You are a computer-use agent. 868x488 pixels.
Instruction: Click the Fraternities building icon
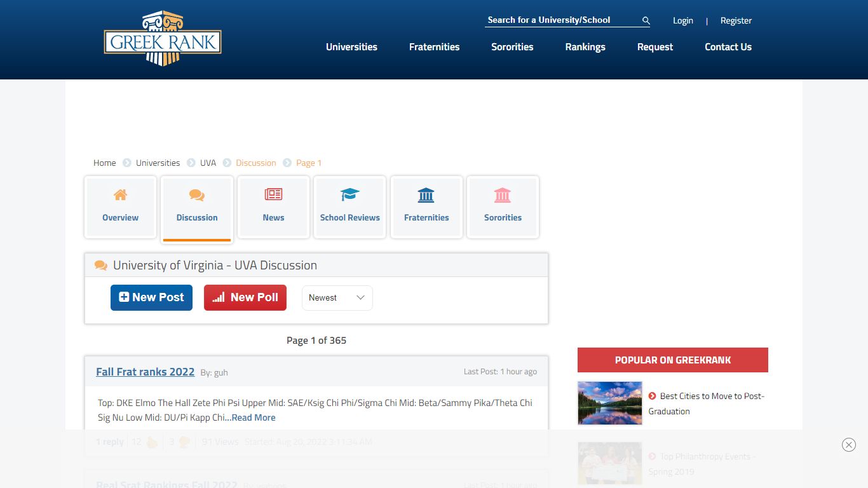pyautogui.click(x=426, y=194)
